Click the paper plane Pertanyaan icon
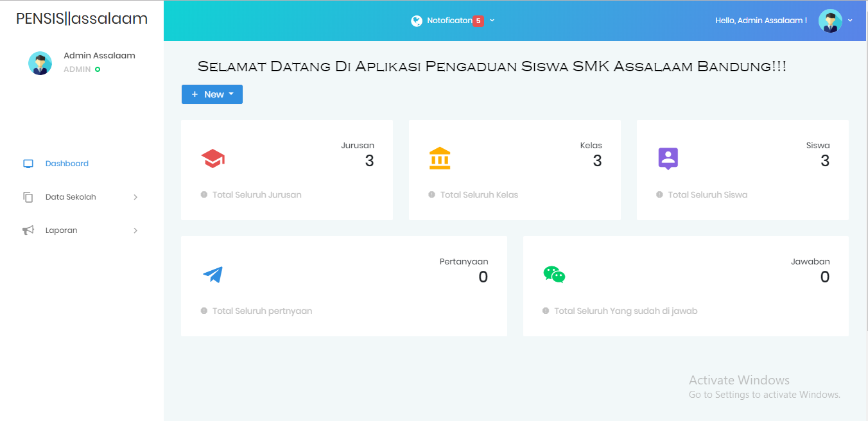The height and width of the screenshot is (421, 868). (x=213, y=275)
